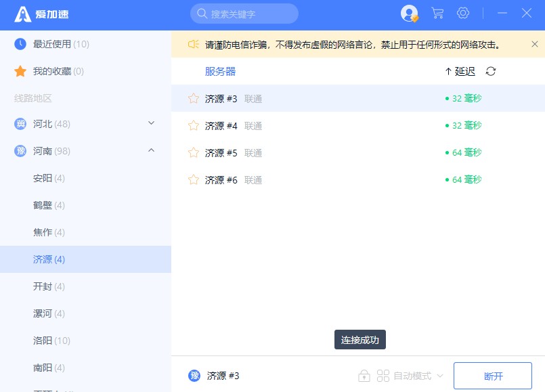Star the 济源 #6 server
The height and width of the screenshot is (392, 545).
(x=194, y=179)
